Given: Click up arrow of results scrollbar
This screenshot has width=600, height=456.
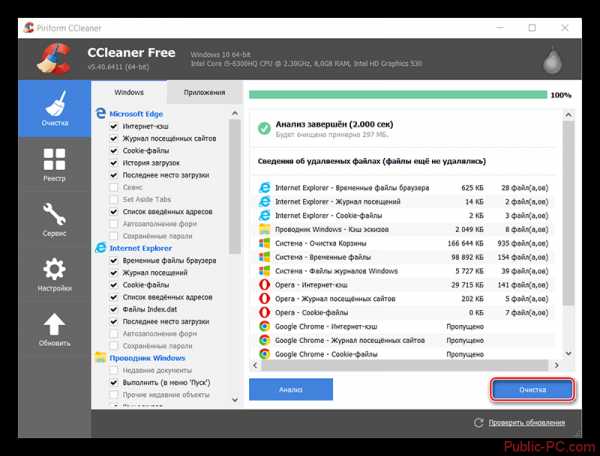Looking at the screenshot, I should 569,115.
